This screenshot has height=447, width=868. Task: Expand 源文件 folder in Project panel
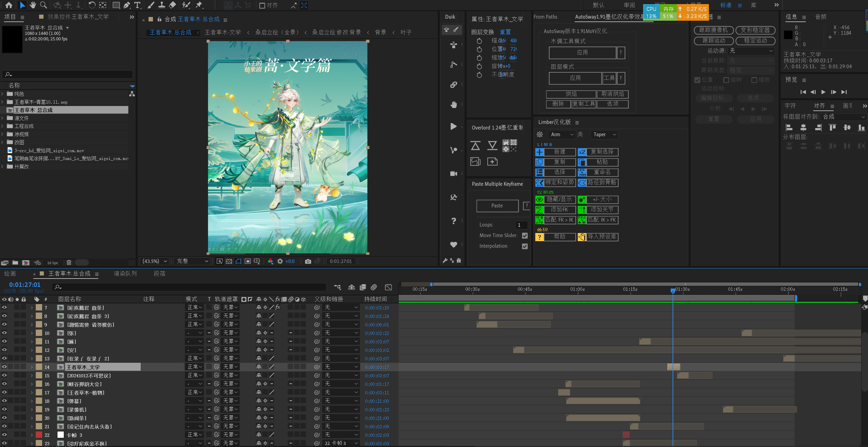click(x=2, y=118)
